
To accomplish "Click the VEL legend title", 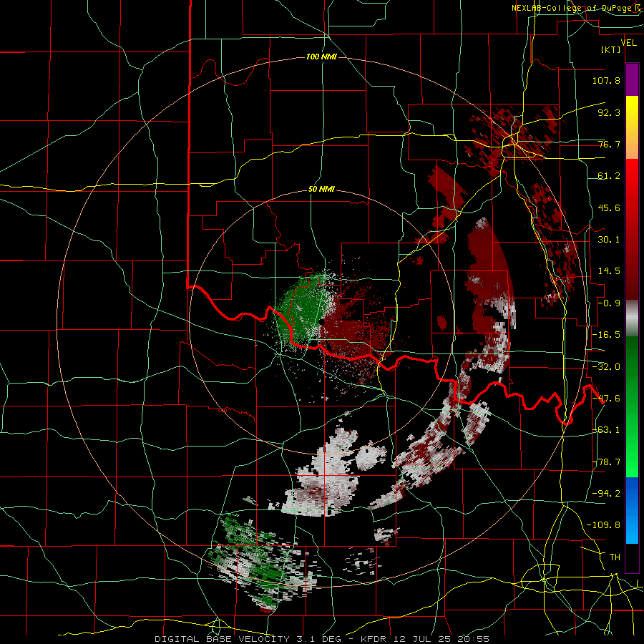I will [628, 42].
